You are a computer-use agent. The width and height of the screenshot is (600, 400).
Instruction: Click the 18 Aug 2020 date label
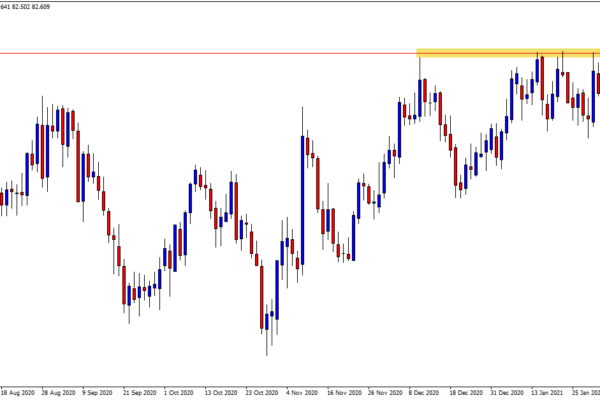(19, 393)
